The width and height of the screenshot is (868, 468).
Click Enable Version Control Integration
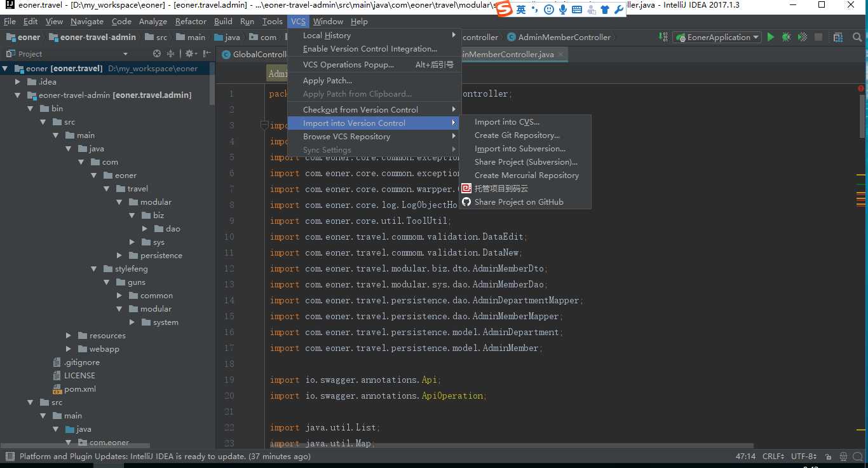coord(370,49)
